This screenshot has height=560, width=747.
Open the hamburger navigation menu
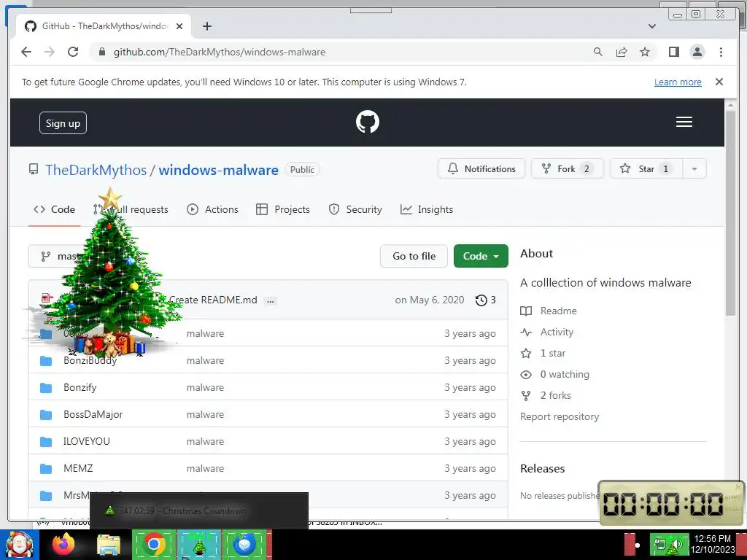[684, 122]
